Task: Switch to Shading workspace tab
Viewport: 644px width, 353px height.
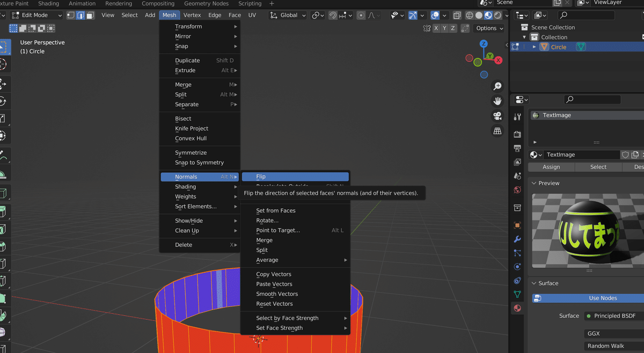Action: point(48,3)
